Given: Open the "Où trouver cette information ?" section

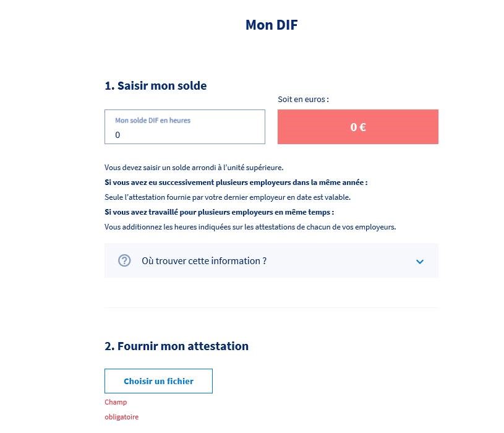Looking at the screenshot, I should coord(204,261).
